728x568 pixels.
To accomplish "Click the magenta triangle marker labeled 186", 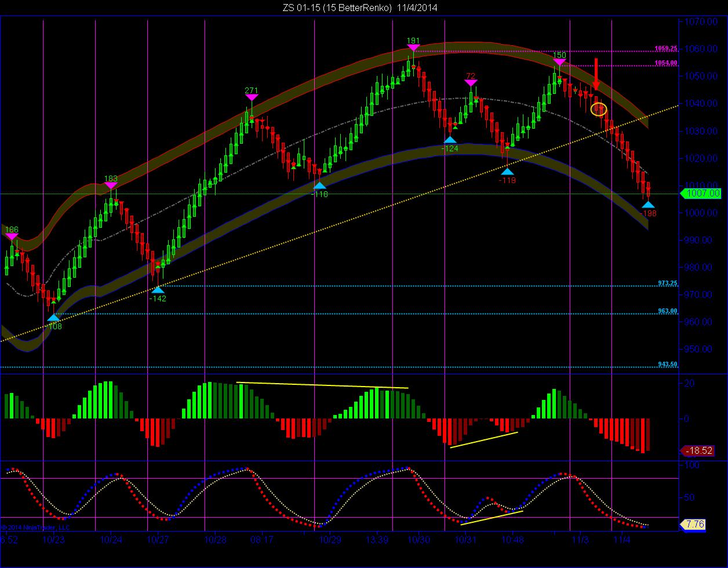I will (x=12, y=236).
